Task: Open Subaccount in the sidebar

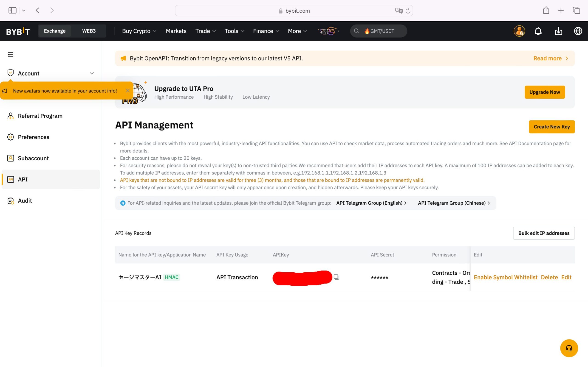Action: 33,158
